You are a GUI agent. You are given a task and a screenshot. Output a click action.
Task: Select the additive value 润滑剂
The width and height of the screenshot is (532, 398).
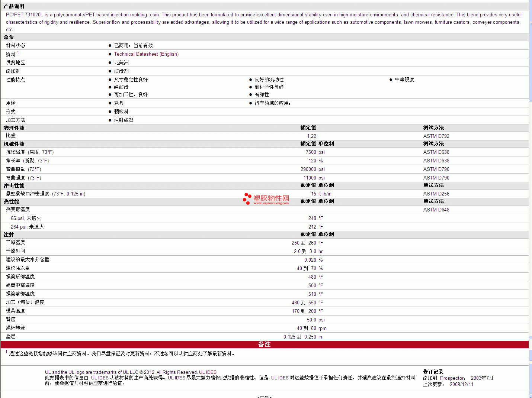121,71
